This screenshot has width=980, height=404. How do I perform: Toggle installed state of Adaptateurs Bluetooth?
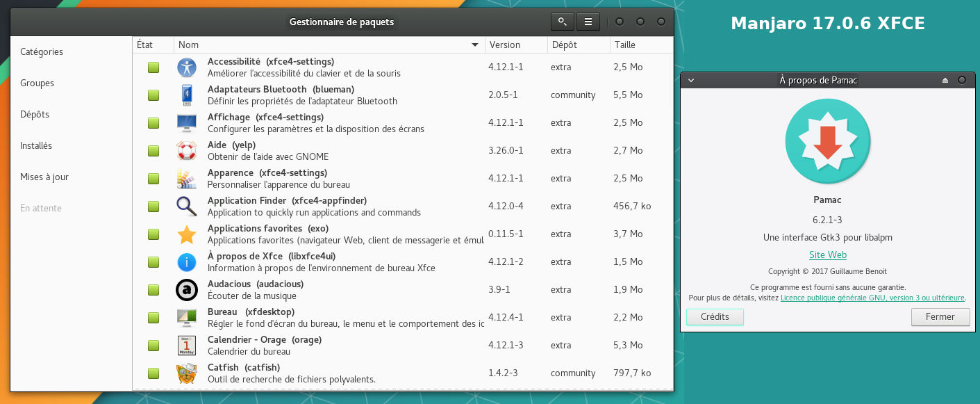click(x=153, y=95)
